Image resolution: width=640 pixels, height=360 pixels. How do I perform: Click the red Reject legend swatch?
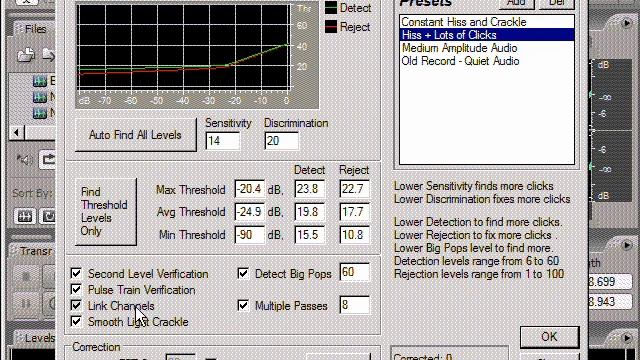pos(331,27)
